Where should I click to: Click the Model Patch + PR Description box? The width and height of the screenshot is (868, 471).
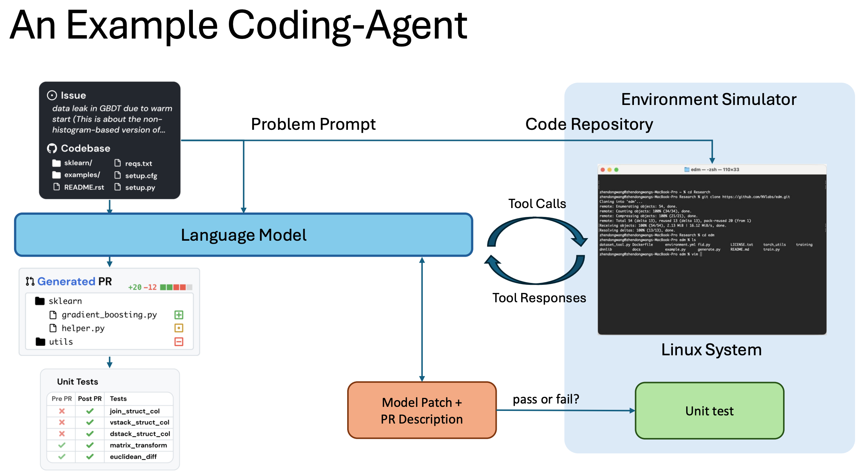[x=422, y=410]
